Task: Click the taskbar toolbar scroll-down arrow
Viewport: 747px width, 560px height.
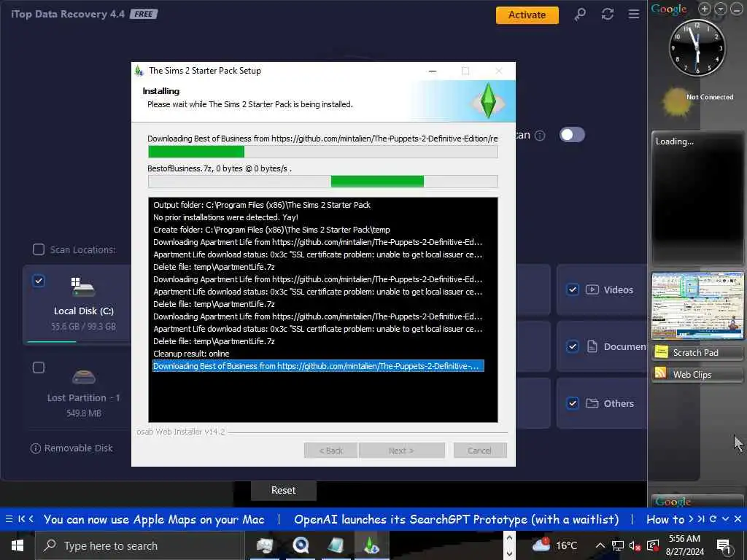Action: click(x=509, y=553)
